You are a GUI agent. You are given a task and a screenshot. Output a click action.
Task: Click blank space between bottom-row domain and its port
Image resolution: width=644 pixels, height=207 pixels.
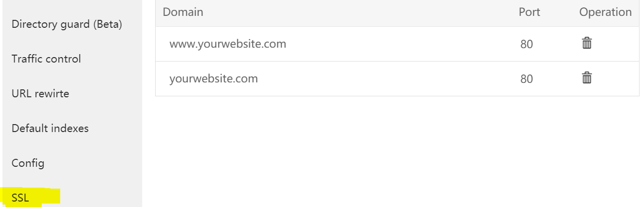pyautogui.click(x=388, y=78)
